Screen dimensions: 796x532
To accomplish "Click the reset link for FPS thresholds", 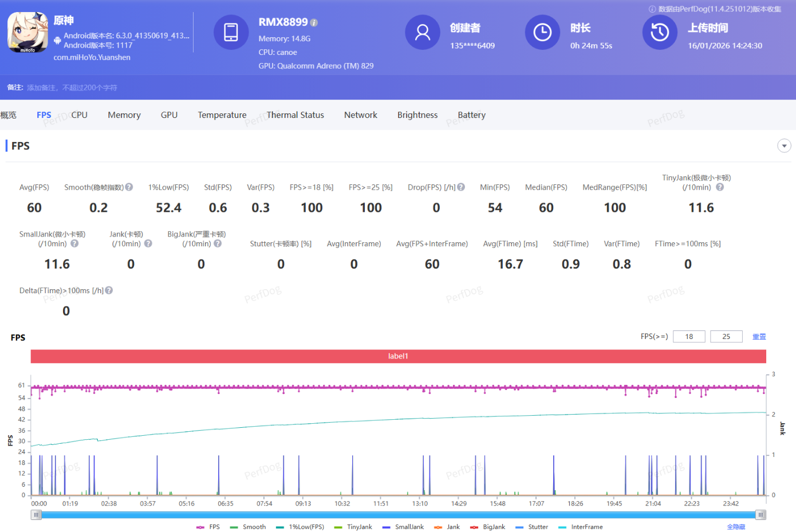I will [759, 337].
